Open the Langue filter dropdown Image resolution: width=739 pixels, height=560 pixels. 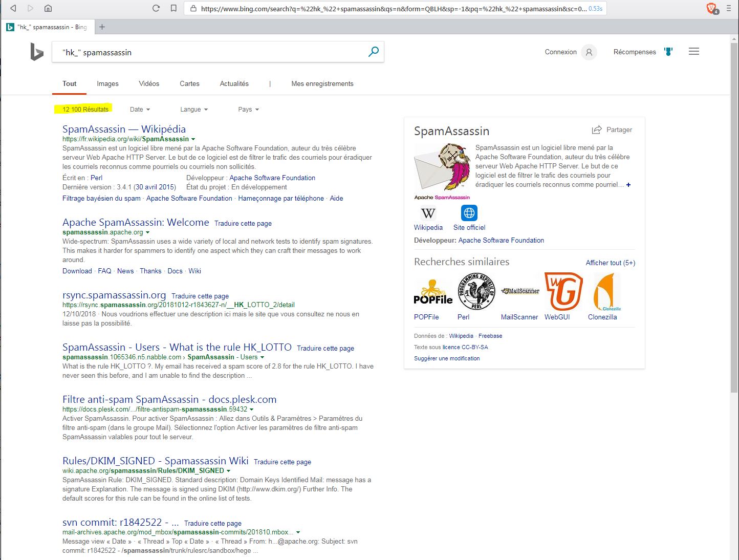click(194, 110)
